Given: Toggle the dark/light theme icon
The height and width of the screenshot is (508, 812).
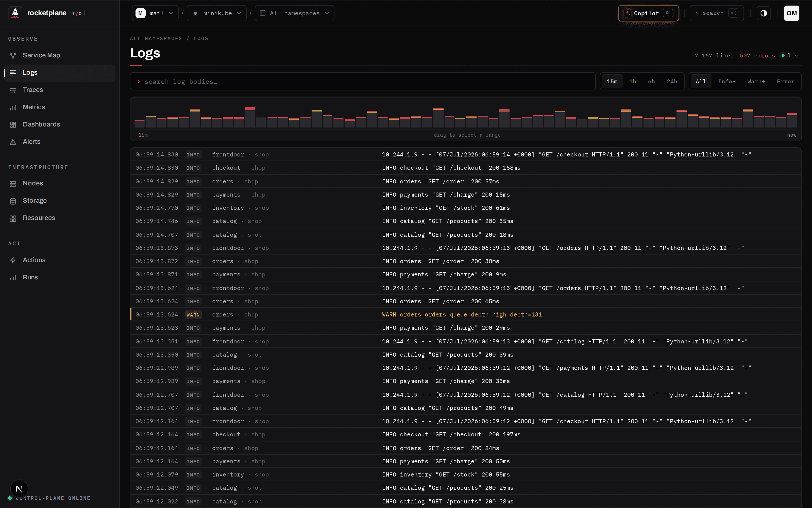Looking at the screenshot, I should click(x=764, y=13).
